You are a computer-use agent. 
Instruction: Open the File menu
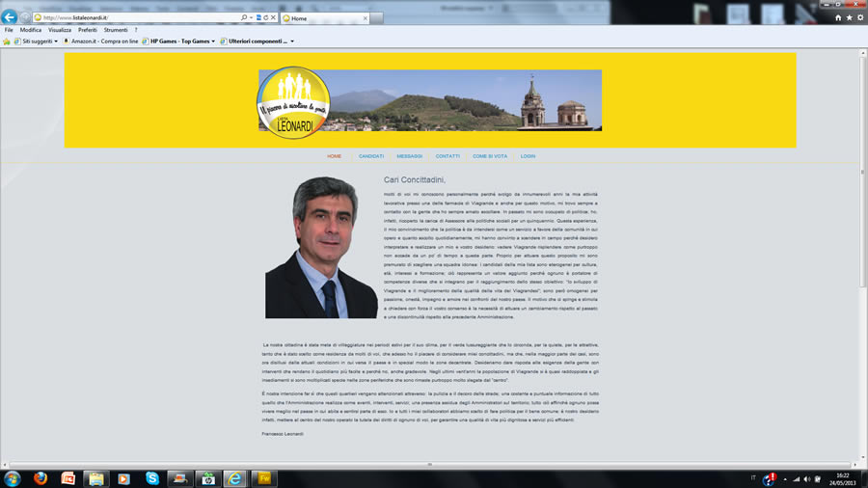tap(9, 30)
